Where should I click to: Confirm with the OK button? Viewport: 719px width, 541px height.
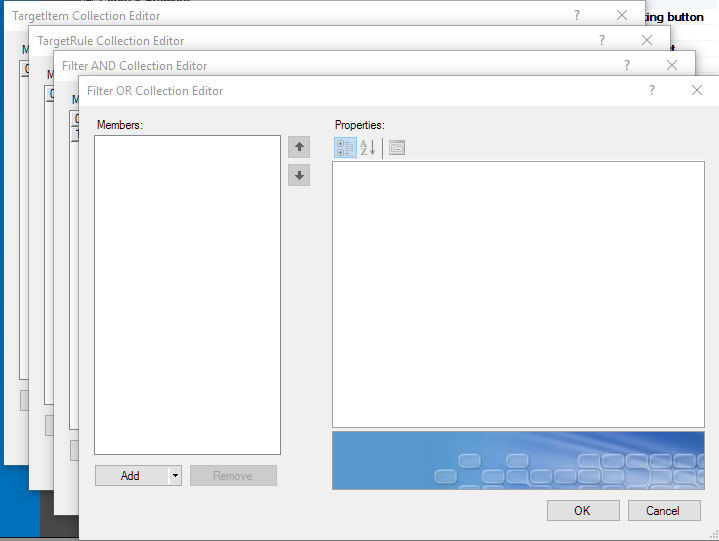pyautogui.click(x=582, y=510)
